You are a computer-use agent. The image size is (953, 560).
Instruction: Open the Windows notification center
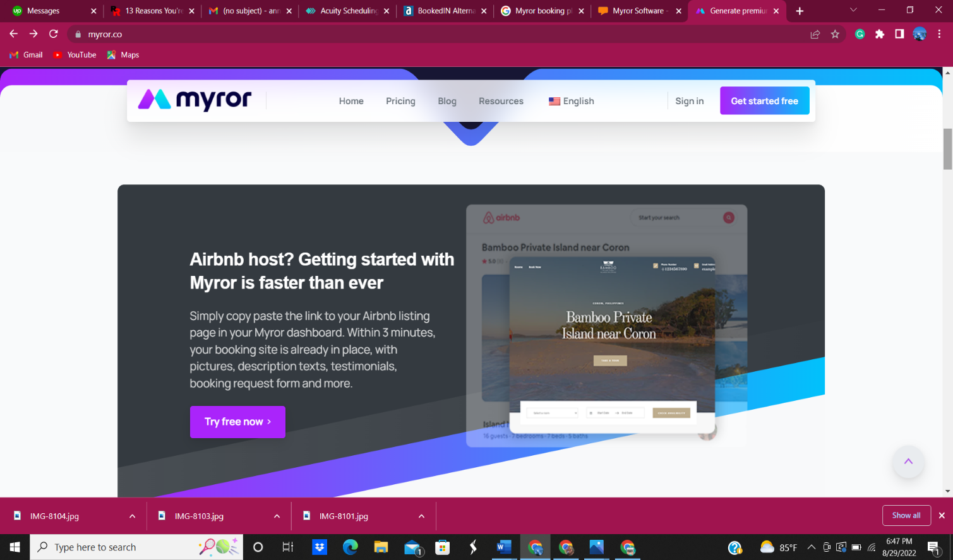(934, 547)
